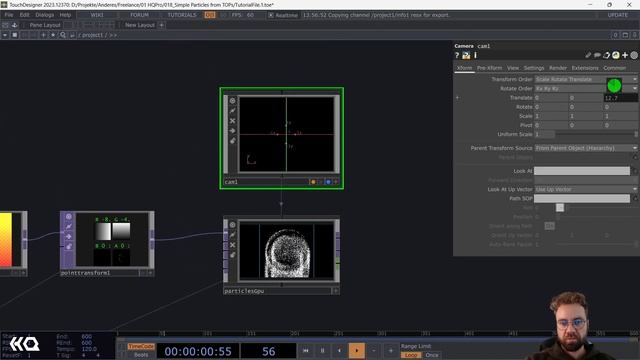Toggle the orange render flag on cam1
Image resolution: width=640 pixels, height=360 pixels.
[x=313, y=182]
